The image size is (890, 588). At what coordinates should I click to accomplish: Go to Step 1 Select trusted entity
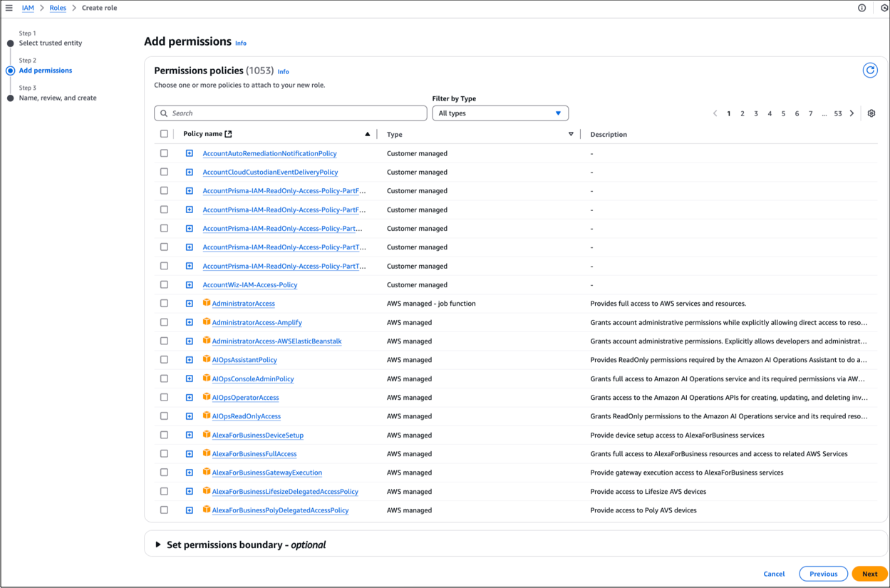(50, 43)
